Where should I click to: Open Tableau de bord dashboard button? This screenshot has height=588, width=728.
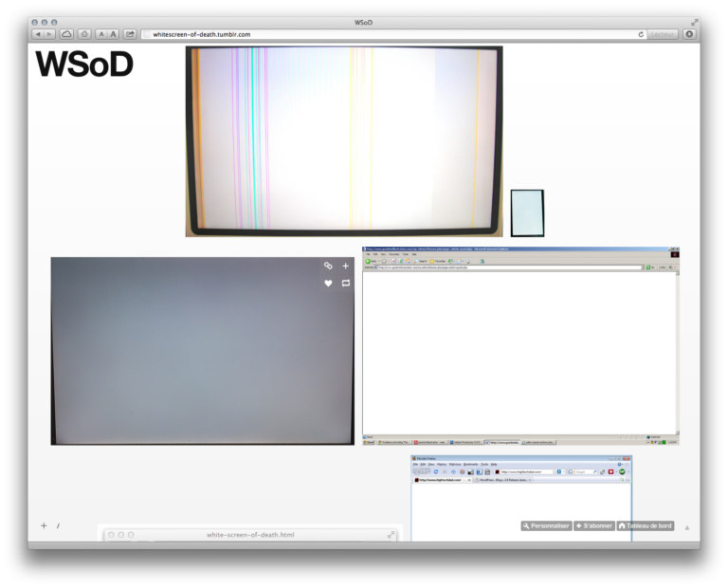(x=646, y=525)
